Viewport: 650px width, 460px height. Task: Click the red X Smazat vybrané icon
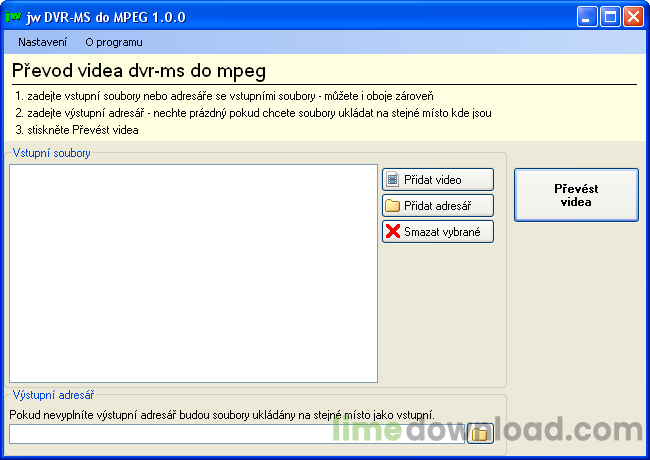click(393, 232)
